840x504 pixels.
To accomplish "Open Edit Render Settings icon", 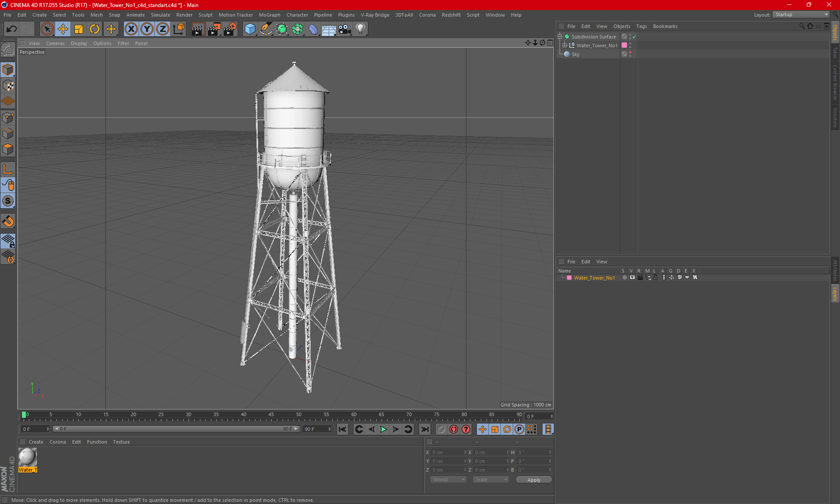I will [x=230, y=29].
